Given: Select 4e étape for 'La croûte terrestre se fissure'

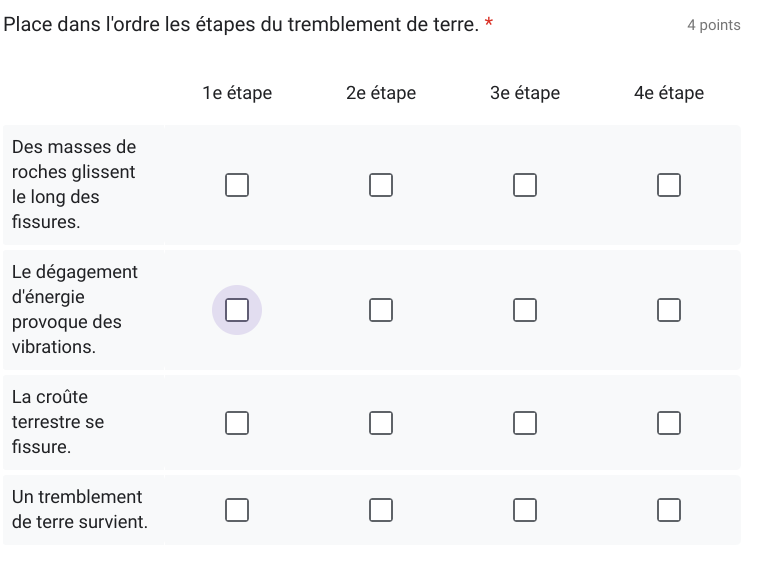Looking at the screenshot, I should pyautogui.click(x=669, y=423).
